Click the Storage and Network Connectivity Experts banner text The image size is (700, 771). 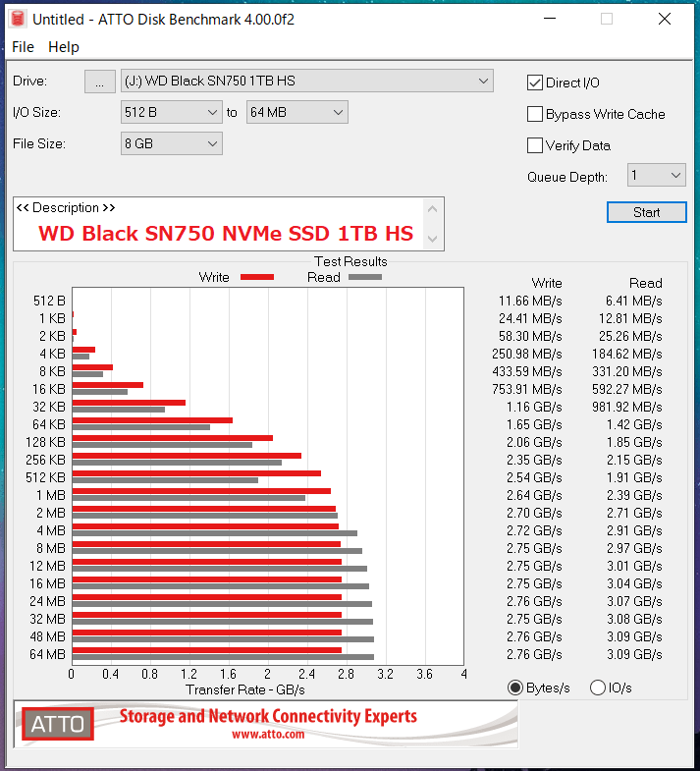268,716
